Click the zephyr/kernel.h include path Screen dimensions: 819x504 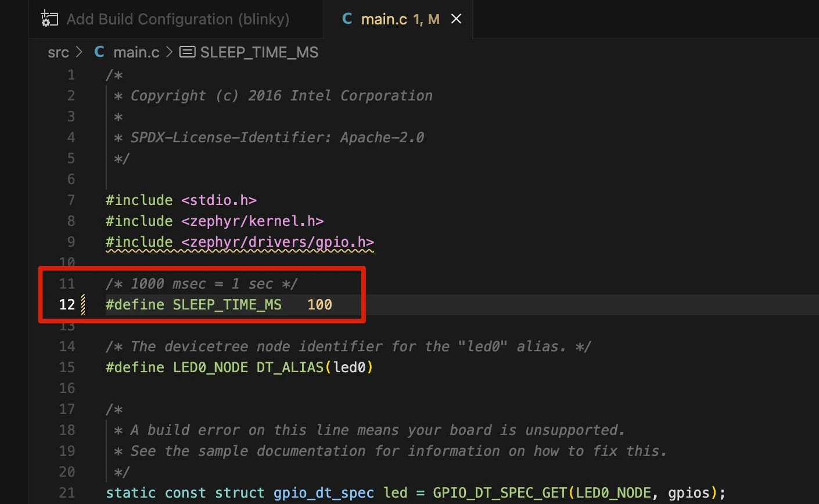(252, 221)
